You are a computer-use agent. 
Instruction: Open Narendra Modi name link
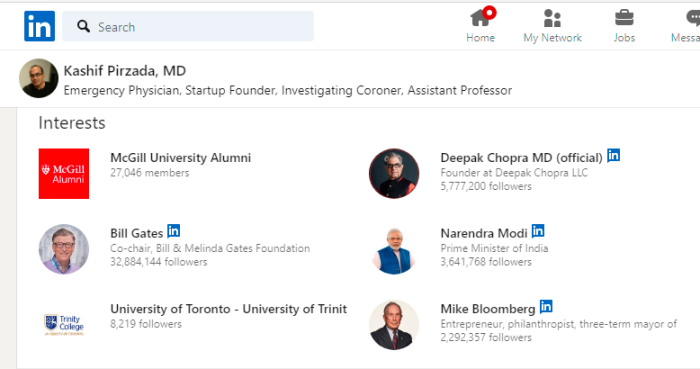tap(484, 233)
